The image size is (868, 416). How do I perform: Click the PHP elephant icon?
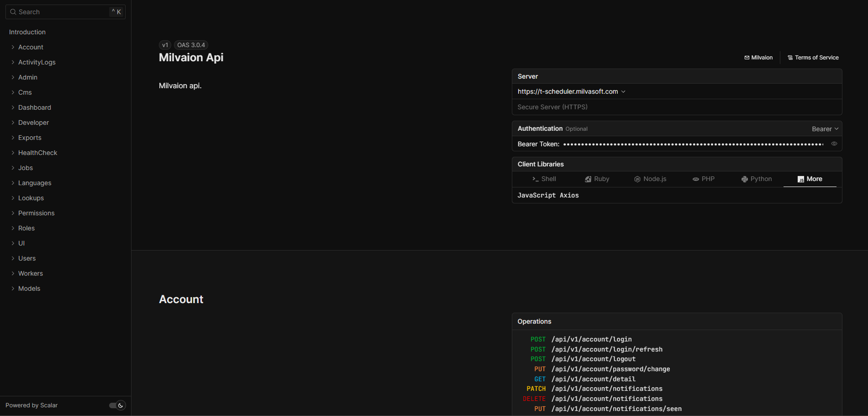pyautogui.click(x=695, y=179)
